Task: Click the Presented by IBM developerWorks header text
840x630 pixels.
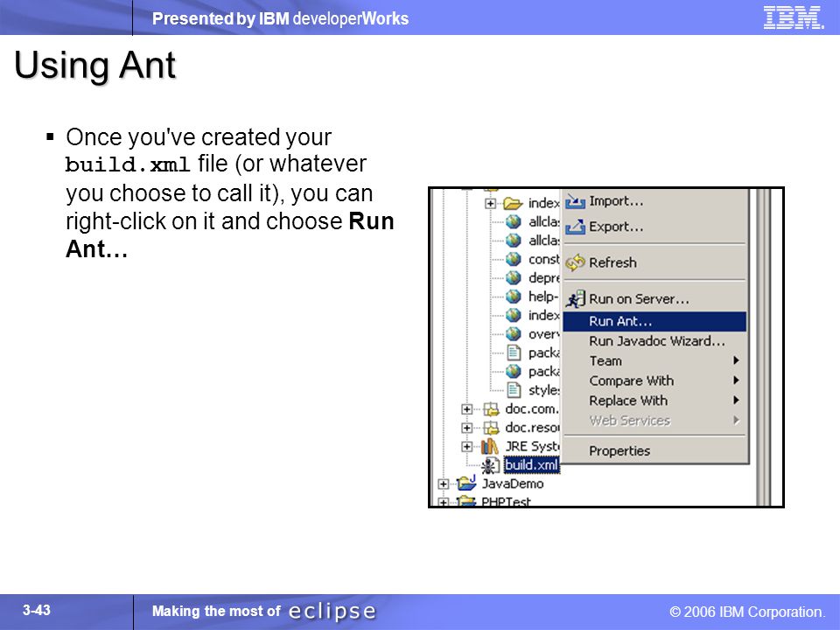Action: coord(280,18)
